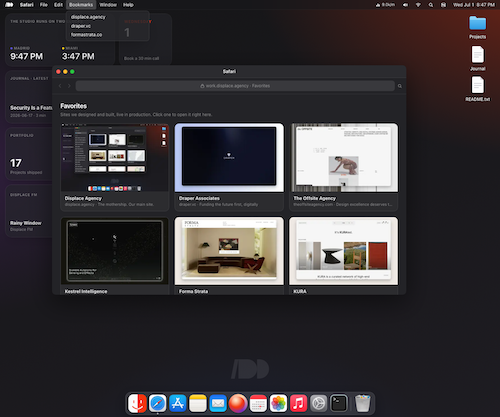Click the Safari forward arrow
This screenshot has width=500, height=417.
tap(69, 86)
